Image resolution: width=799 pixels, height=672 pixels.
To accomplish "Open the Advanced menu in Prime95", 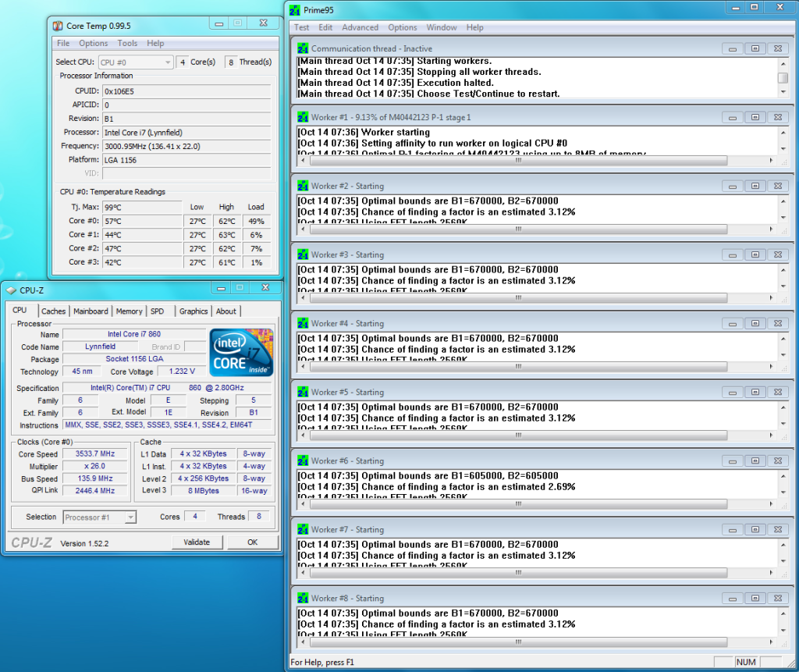I will pyautogui.click(x=360, y=27).
